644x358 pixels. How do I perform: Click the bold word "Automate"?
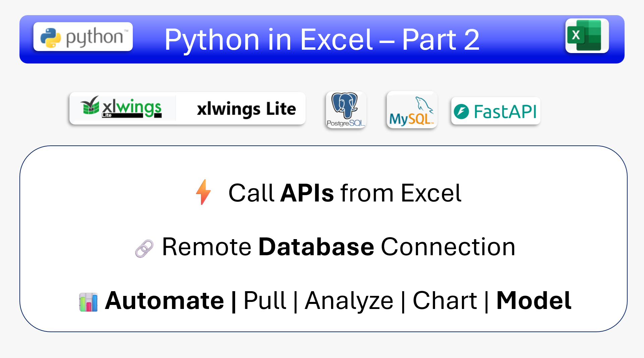[x=164, y=300]
